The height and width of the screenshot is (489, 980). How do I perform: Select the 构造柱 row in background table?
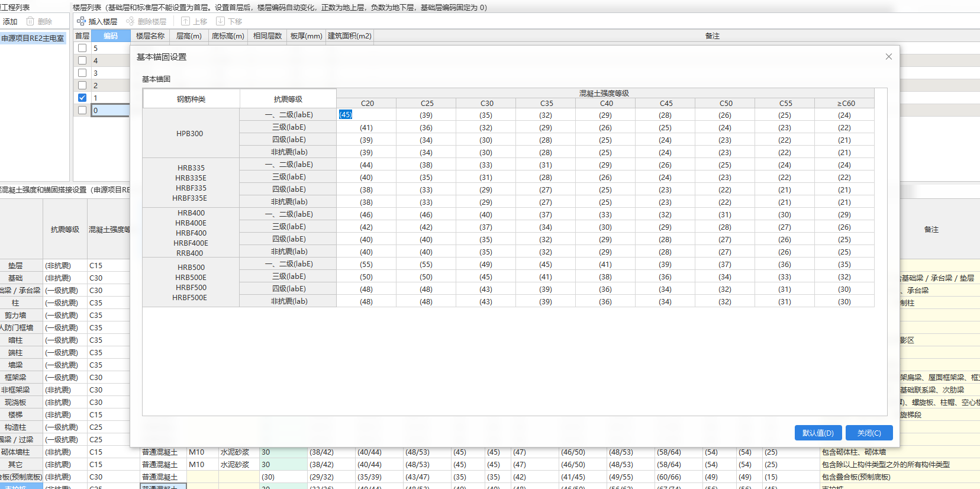[x=15, y=427]
